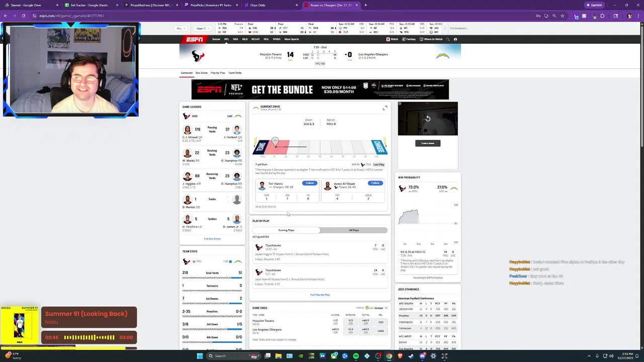Open Discord from the taskbar
The height and width of the screenshot is (362, 644).
[x=422, y=356]
